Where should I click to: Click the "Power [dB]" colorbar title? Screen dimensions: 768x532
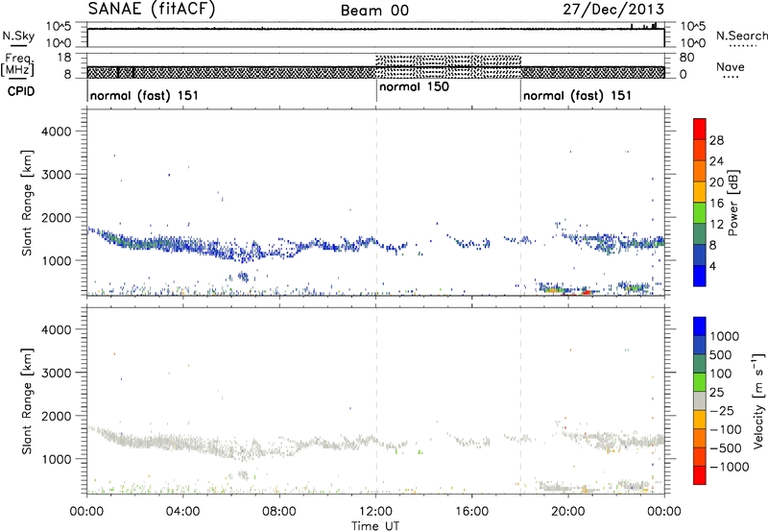[x=732, y=203]
